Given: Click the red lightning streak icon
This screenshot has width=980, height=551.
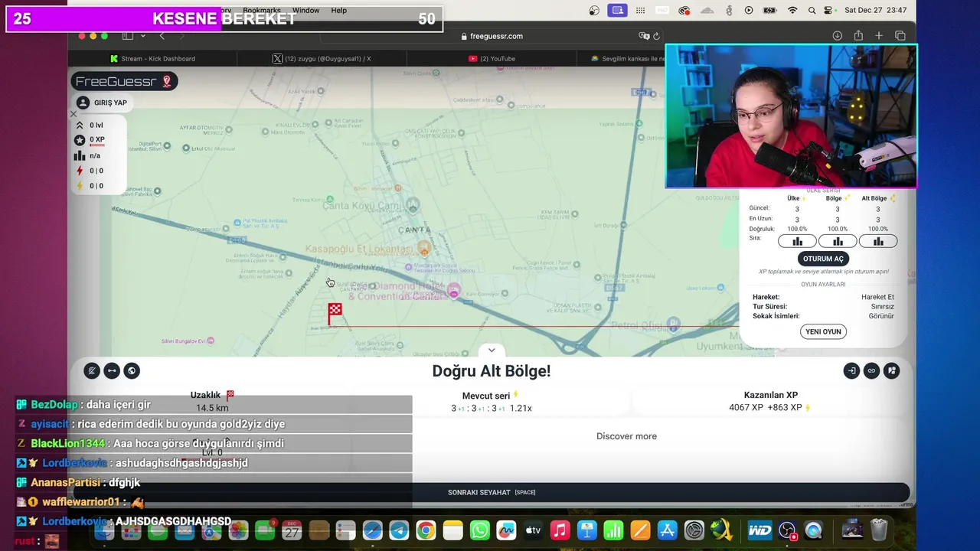Looking at the screenshot, I should click(80, 171).
